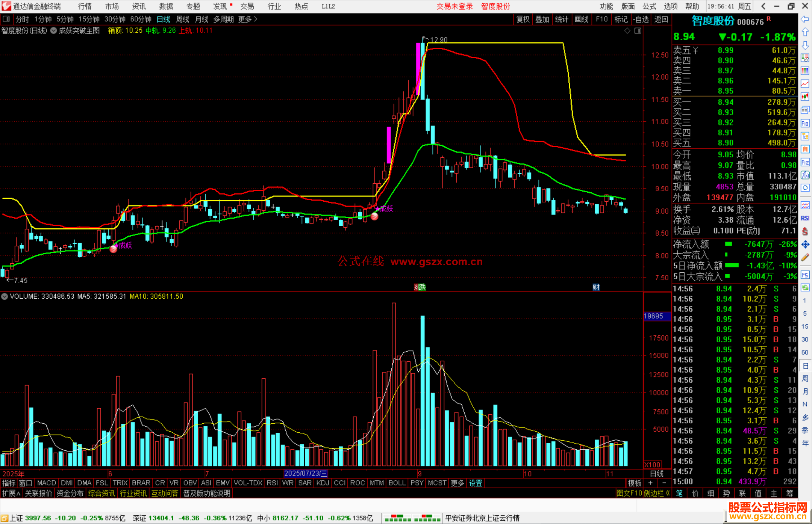Open the 行情 menu
The image size is (812, 524).
tap(85, 6)
